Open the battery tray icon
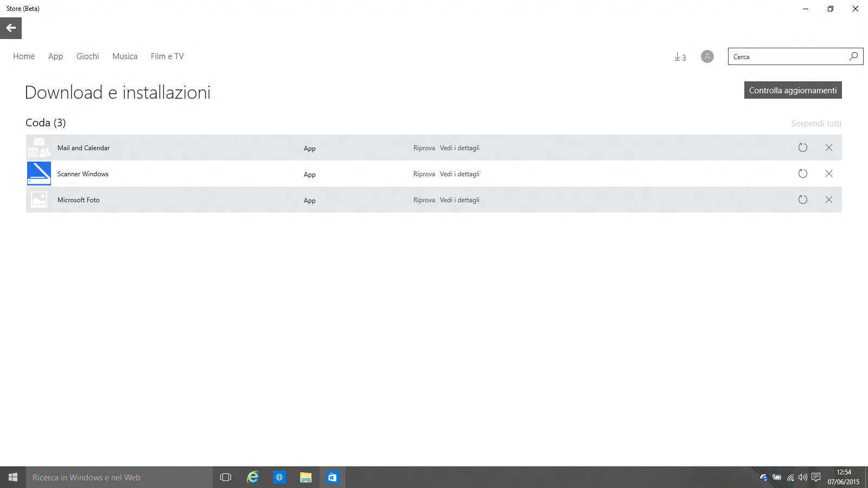868x488 pixels. pos(777,478)
